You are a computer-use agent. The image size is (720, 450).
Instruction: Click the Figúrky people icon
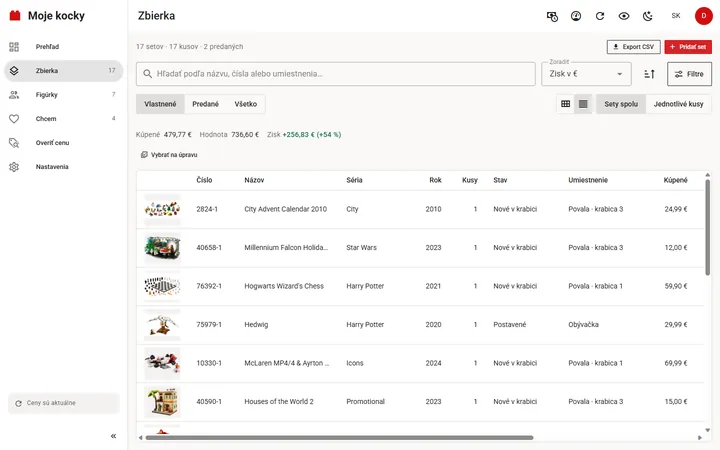(14, 95)
